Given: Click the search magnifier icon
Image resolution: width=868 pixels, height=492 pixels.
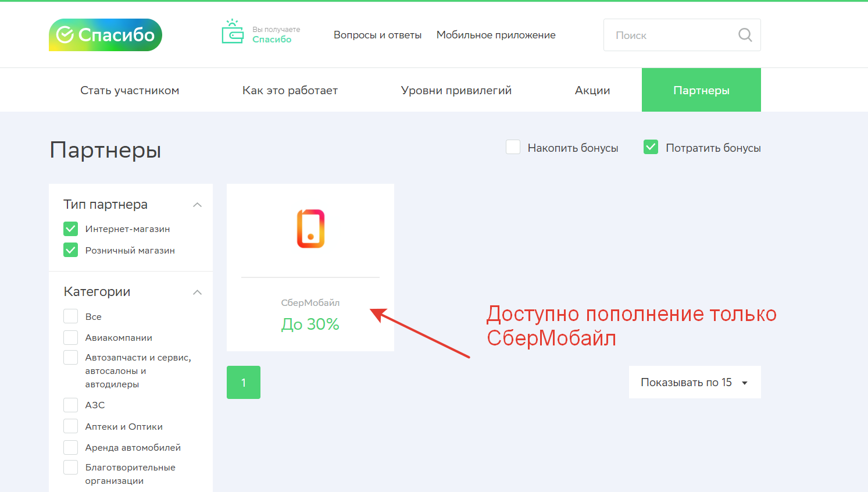Looking at the screenshot, I should point(745,35).
